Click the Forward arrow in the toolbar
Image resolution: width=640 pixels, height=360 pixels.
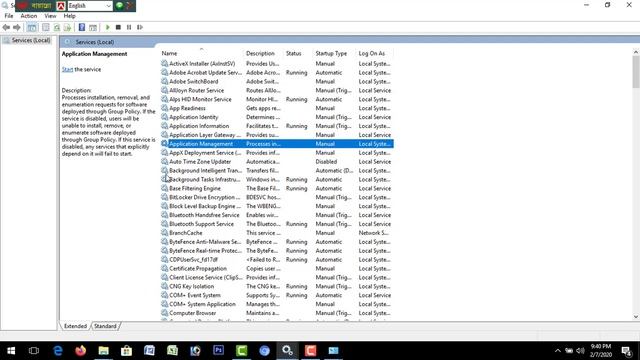17,27
